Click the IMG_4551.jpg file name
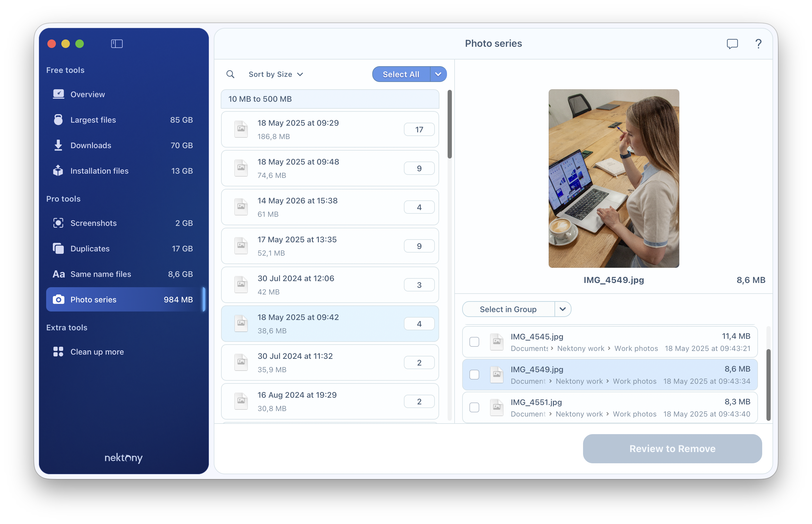 536,402
